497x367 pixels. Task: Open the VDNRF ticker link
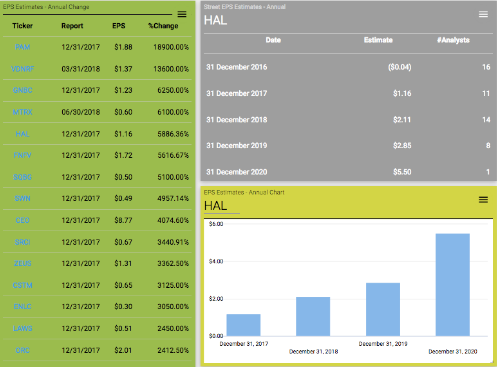[x=23, y=69]
